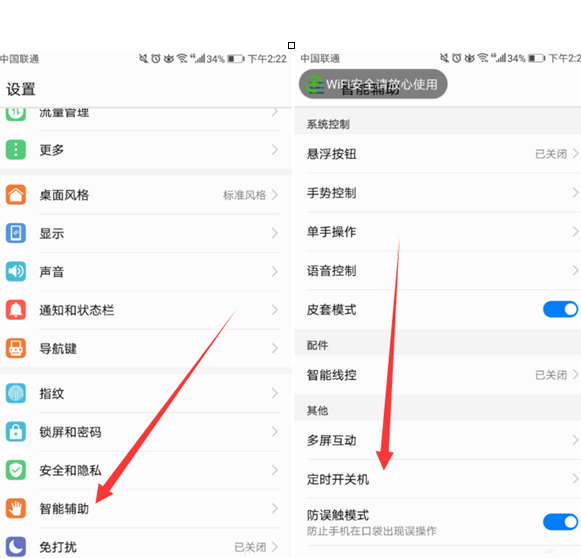Tap 已关闭 value next to 智能线控
Screen dimensions: 581x558
click(x=551, y=375)
